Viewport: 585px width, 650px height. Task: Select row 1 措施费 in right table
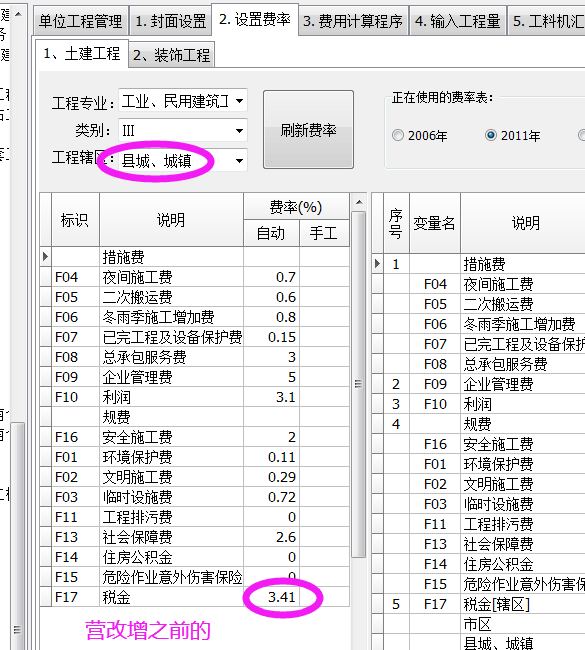coord(478,264)
